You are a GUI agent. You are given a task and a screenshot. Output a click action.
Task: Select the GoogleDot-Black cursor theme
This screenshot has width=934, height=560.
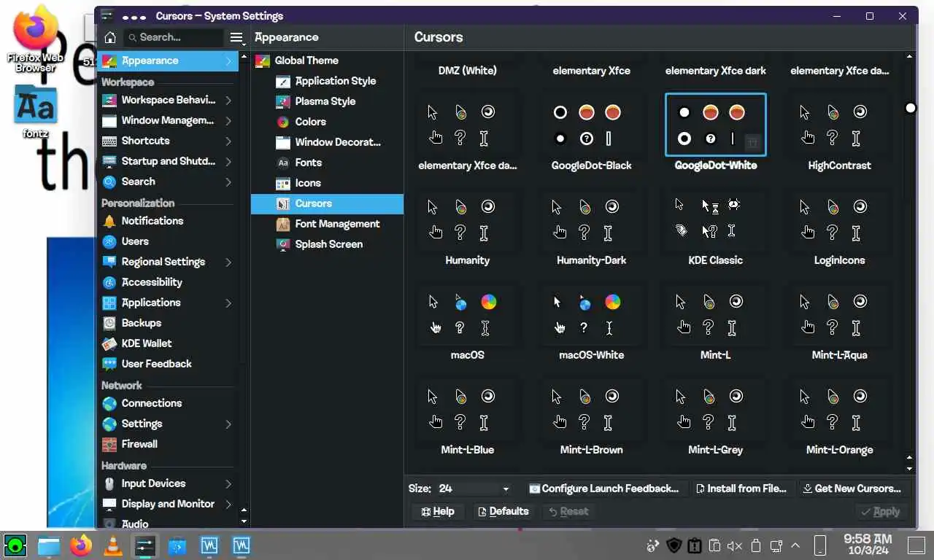point(592,133)
